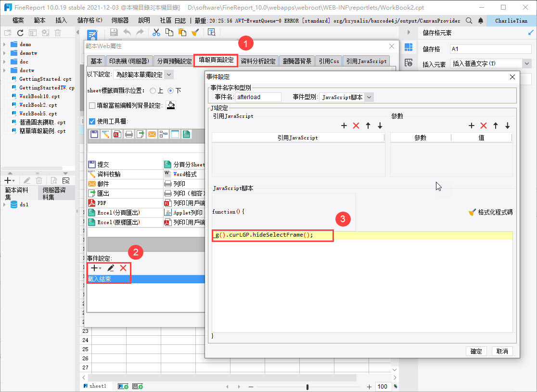Click the notification bell icon
This screenshot has height=392, width=537.
click(480, 21)
